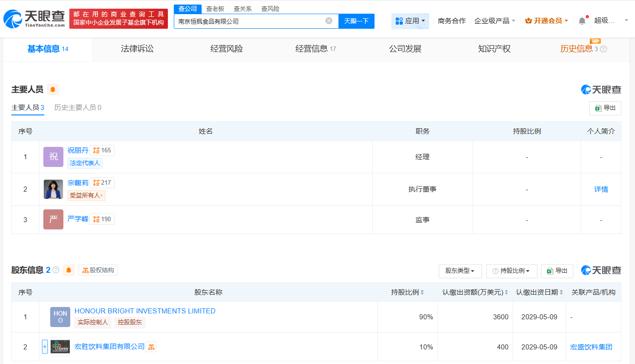This screenshot has height=364, width=635.
Task: Open notifications via the top bell icon
Action: (x=582, y=21)
